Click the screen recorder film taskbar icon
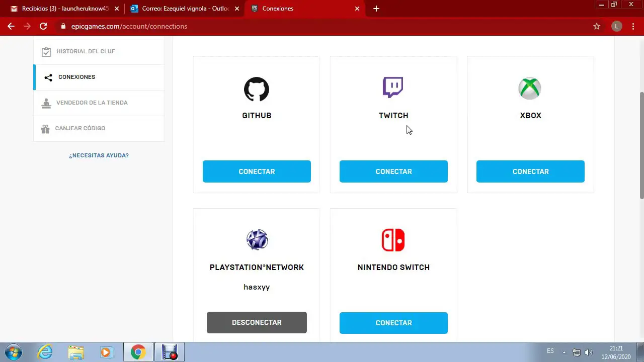This screenshot has height=362, width=644. [x=170, y=352]
